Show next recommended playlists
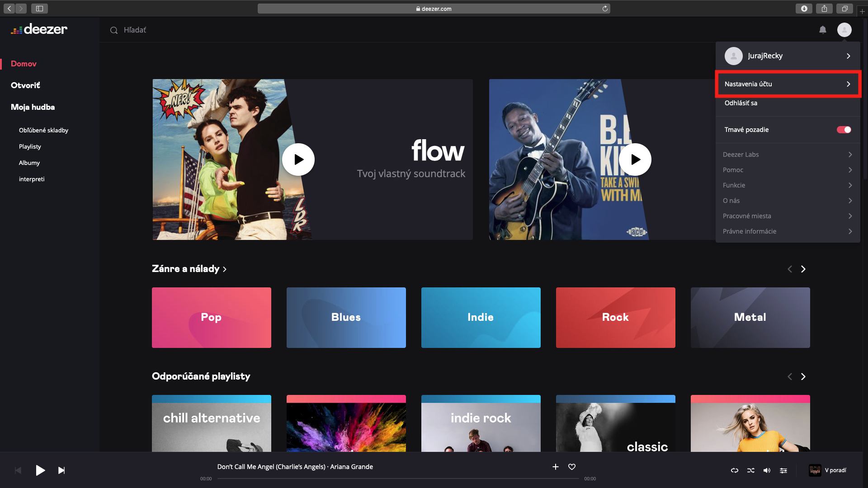868x488 pixels. click(803, 376)
